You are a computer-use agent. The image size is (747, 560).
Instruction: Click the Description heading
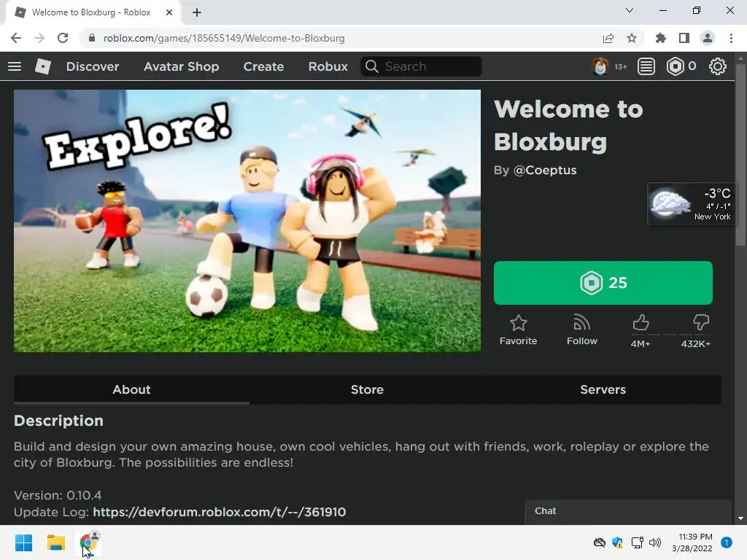(58, 421)
